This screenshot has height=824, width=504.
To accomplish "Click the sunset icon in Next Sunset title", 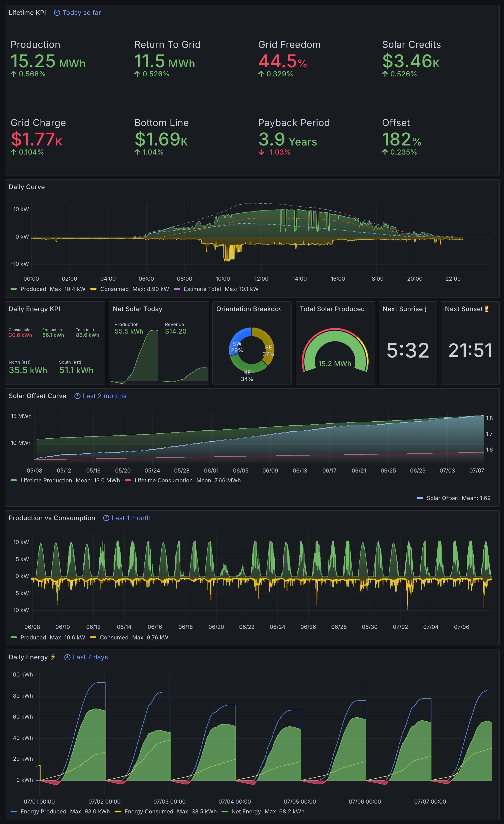I will (x=487, y=309).
